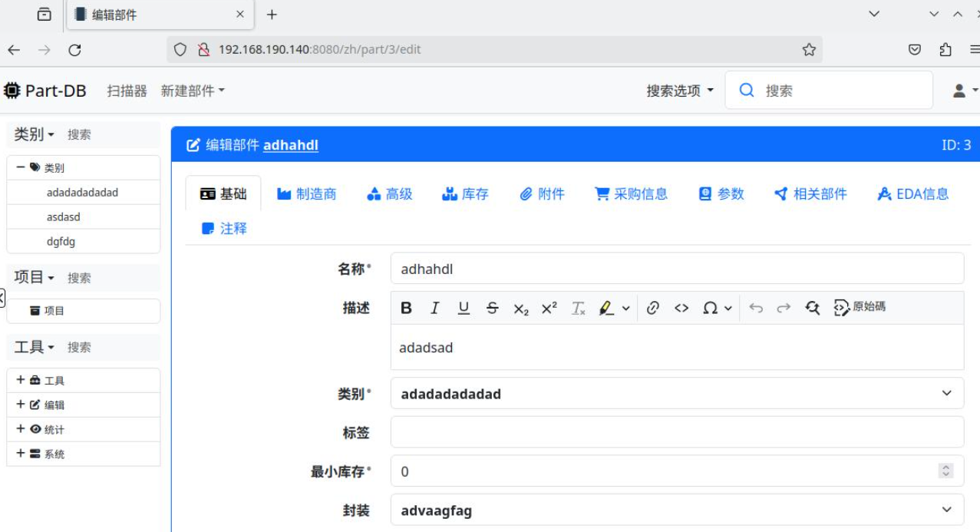Open the 采购信息 tab
980x532 pixels.
(632, 194)
